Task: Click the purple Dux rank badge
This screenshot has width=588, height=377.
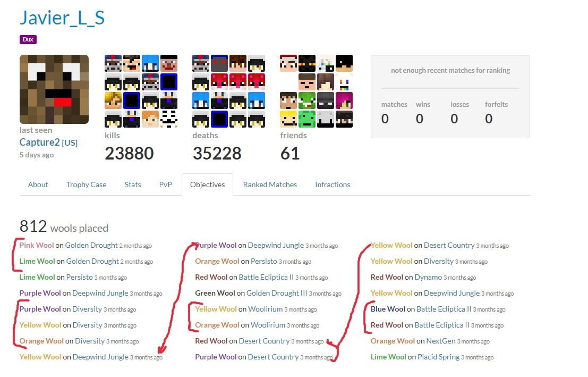Action: (28, 39)
